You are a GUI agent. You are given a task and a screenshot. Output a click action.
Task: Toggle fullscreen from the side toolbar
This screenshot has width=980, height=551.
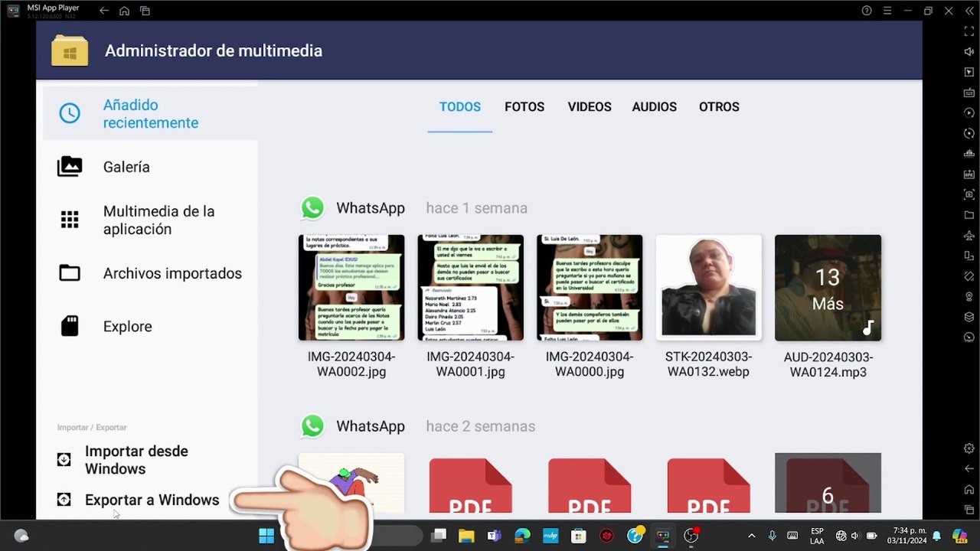point(969,31)
